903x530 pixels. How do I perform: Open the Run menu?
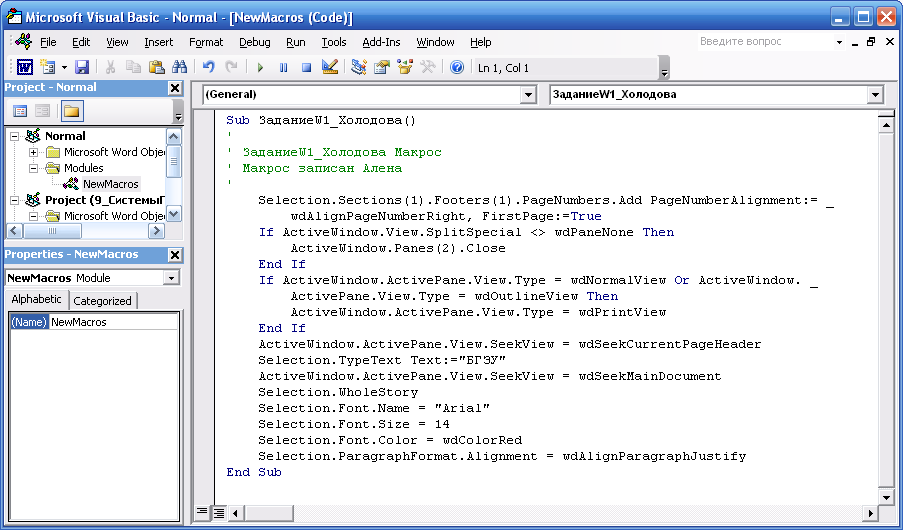(295, 42)
